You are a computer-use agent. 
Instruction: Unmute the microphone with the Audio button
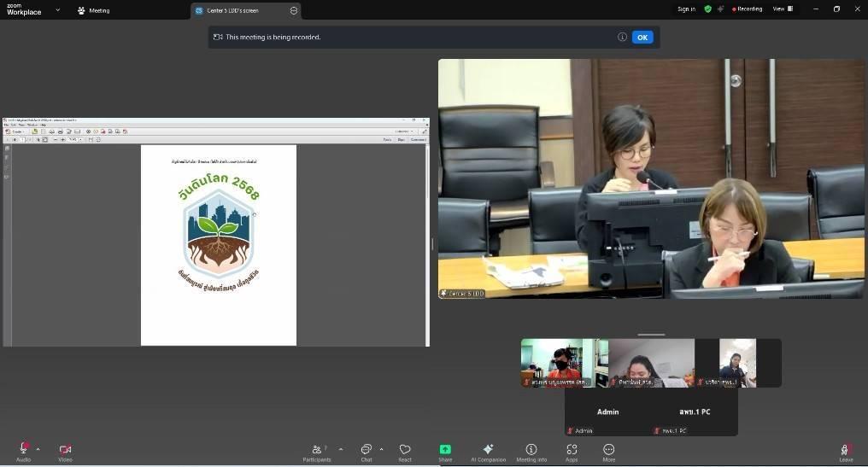(x=23, y=450)
